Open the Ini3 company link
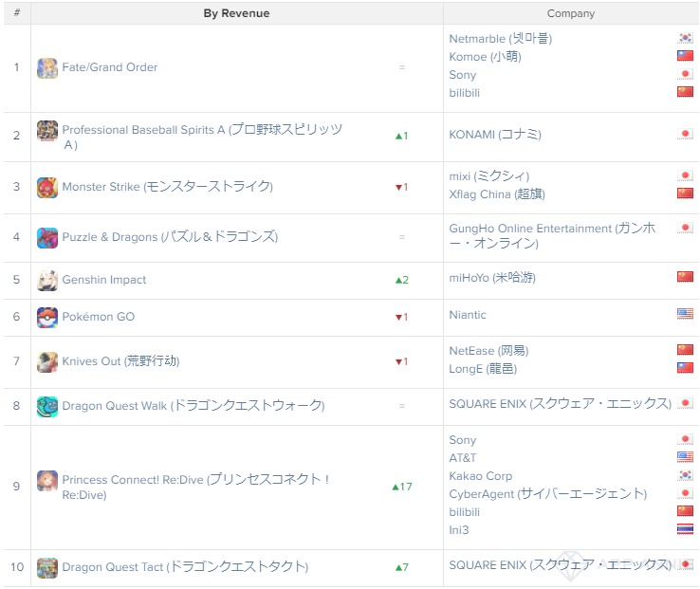 pyautogui.click(x=459, y=529)
